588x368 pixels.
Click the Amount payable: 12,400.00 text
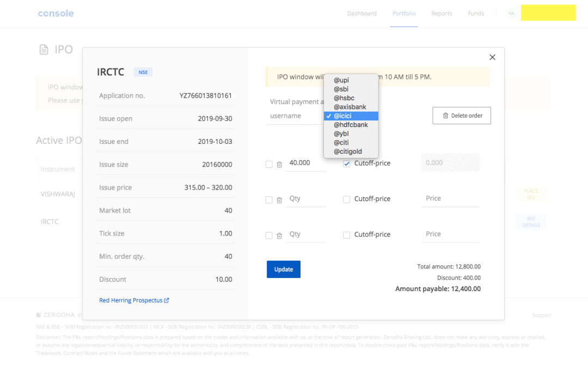(x=438, y=289)
